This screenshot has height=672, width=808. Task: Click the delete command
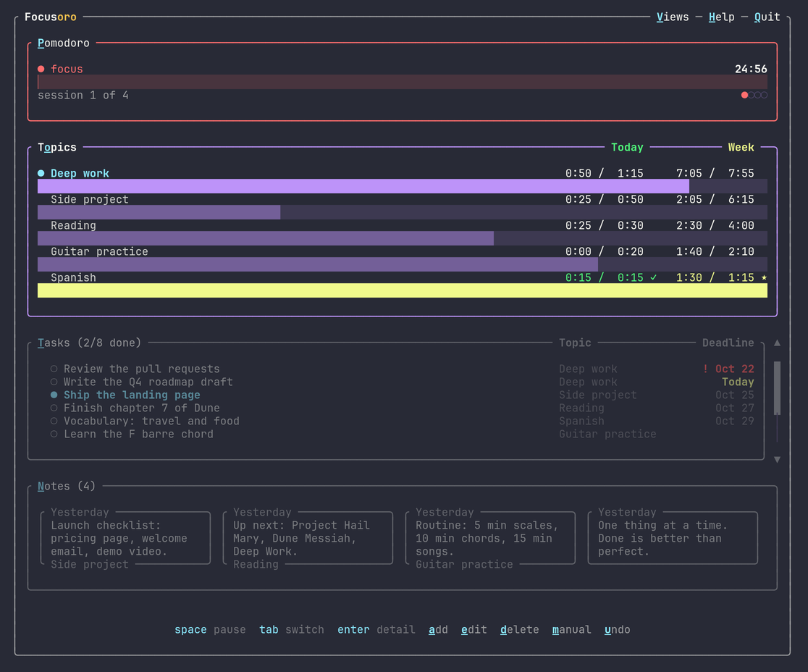click(x=519, y=630)
